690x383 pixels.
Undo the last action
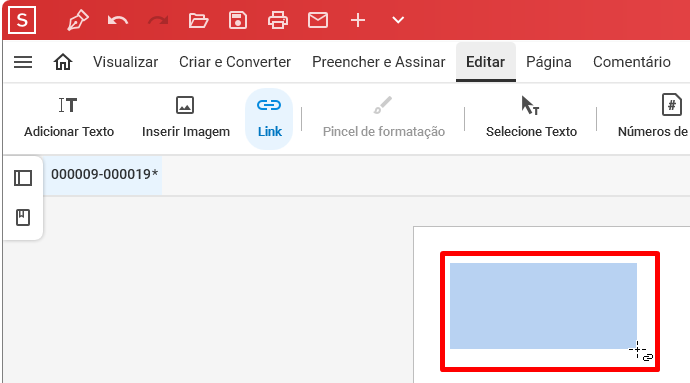click(117, 20)
